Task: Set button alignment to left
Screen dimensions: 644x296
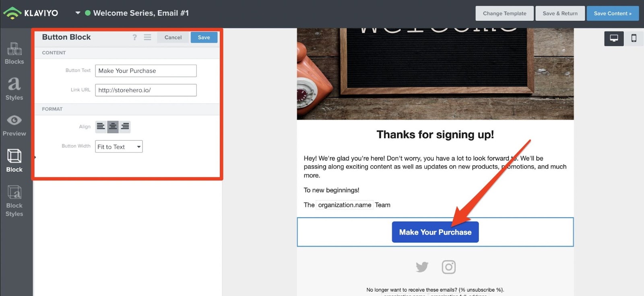Action: point(101,127)
